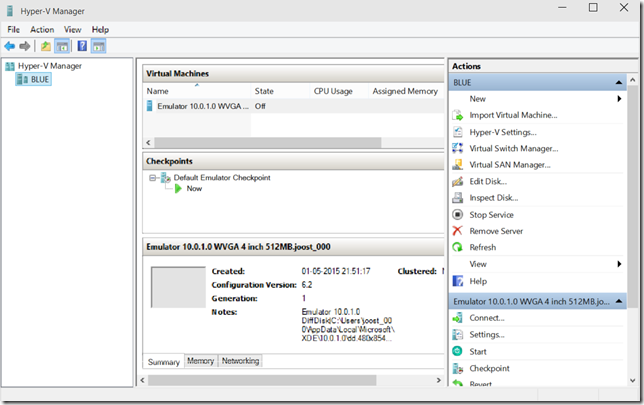644x405 pixels.
Task: Click the red X Remove Server icon
Action: coord(458,231)
